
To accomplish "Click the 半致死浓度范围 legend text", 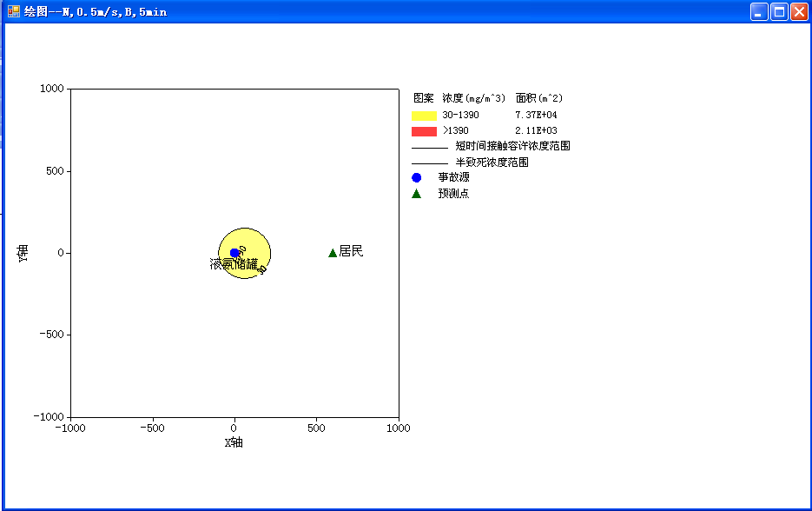I will tap(492, 163).
